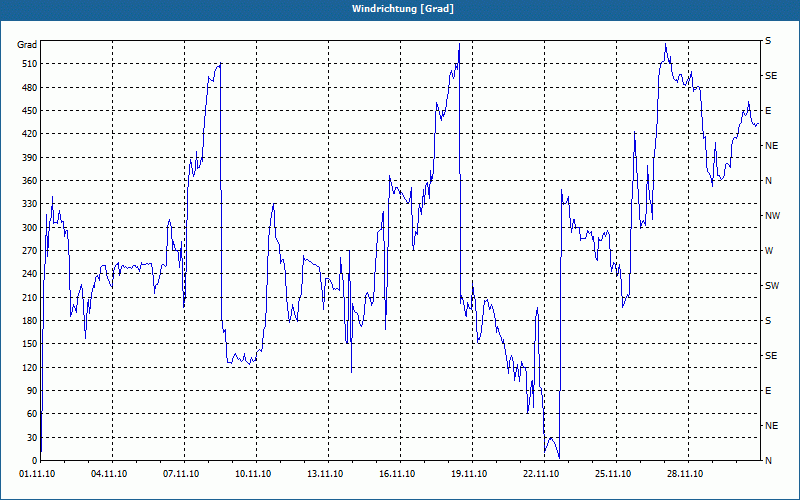This screenshot has width=800, height=500.
Task: Click the 450 axis value
Action: pos(31,111)
